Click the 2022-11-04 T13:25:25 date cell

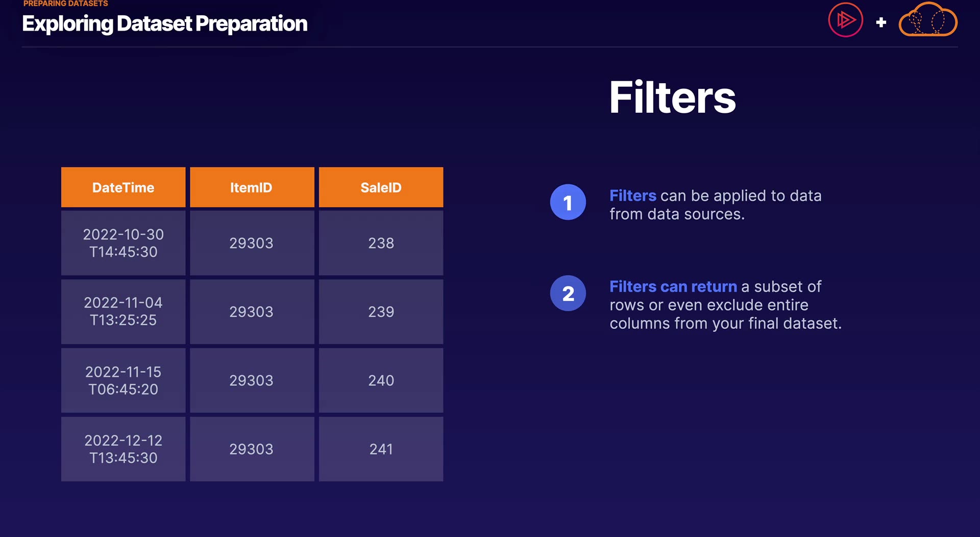123,311
